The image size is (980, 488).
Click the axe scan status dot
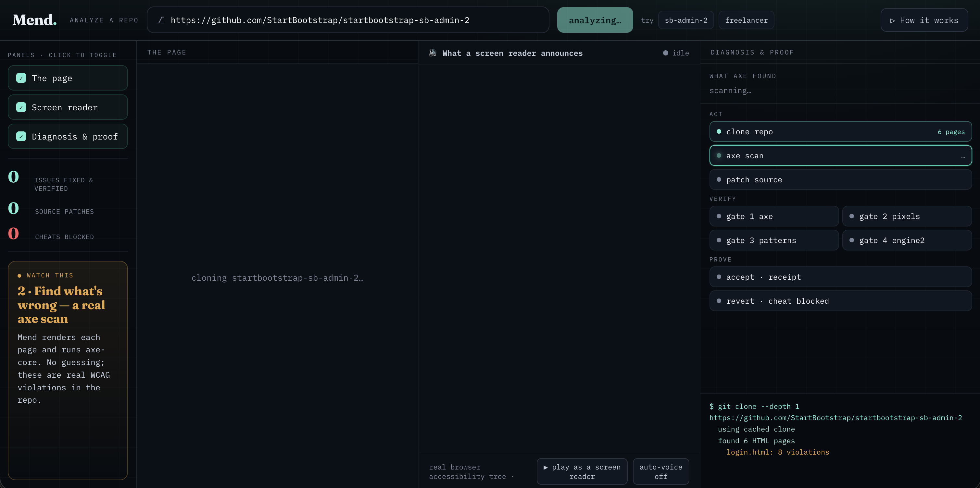click(719, 155)
